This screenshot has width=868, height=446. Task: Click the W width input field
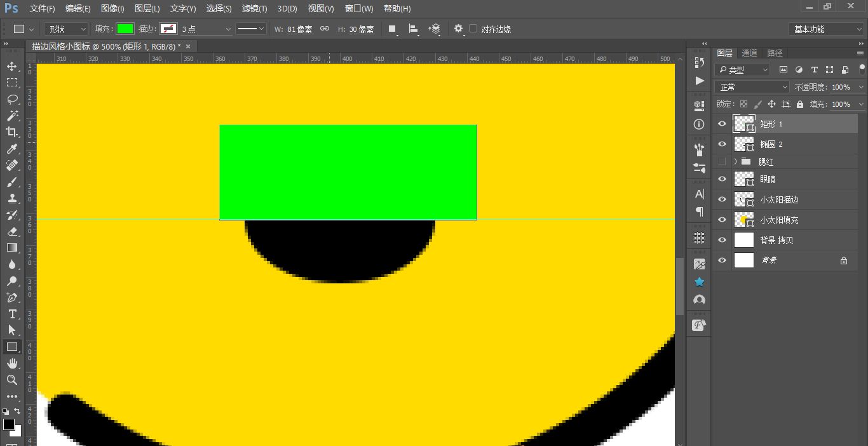click(x=300, y=29)
